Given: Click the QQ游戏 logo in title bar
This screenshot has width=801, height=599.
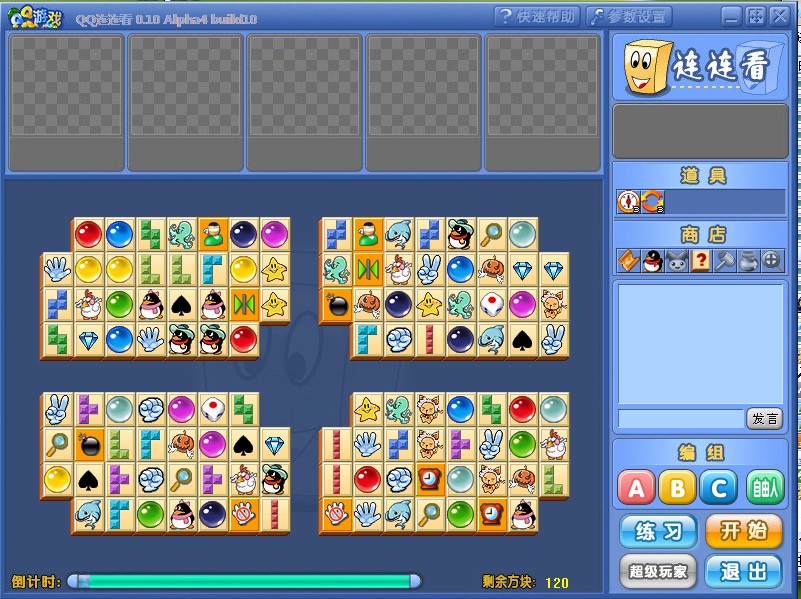Looking at the screenshot, I should pyautogui.click(x=35, y=18).
